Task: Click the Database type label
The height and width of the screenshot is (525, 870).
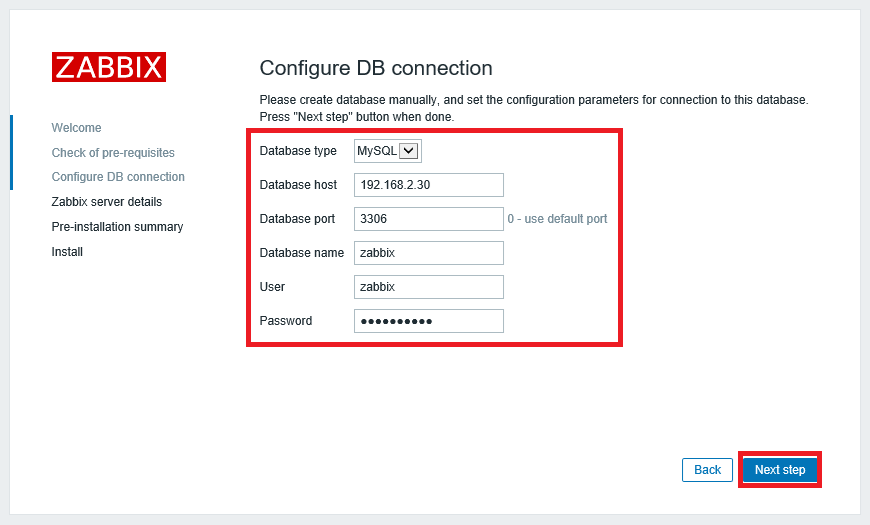Action: coord(298,151)
